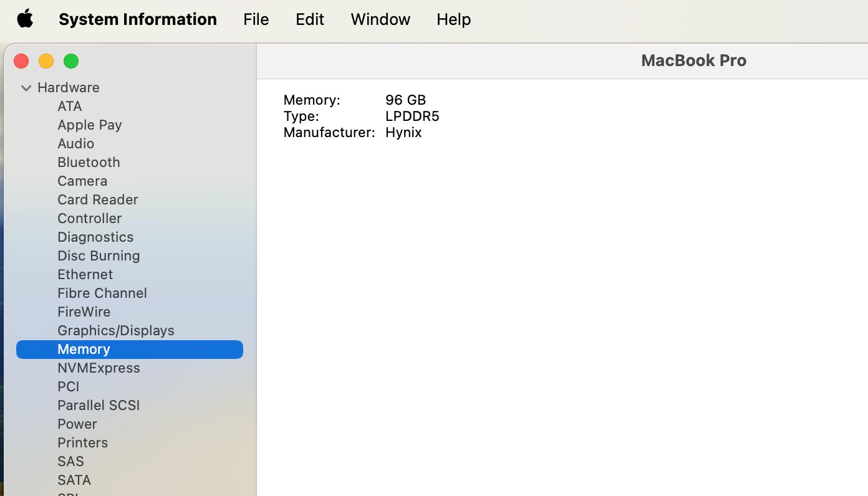Select the Power item

click(77, 424)
